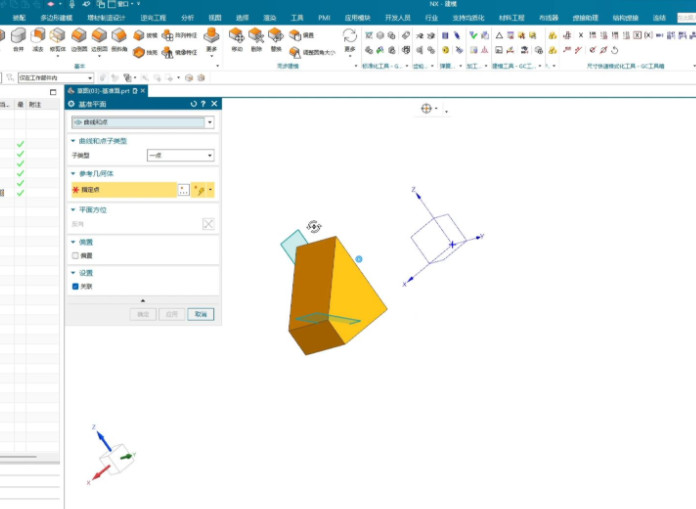Close the .prt document tab
The height and width of the screenshot is (509, 696).
142,91
